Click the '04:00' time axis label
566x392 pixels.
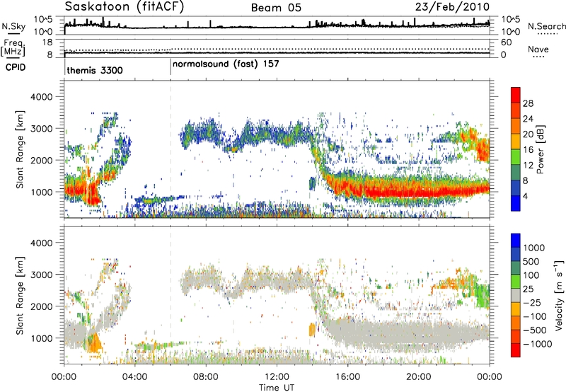pos(135,377)
